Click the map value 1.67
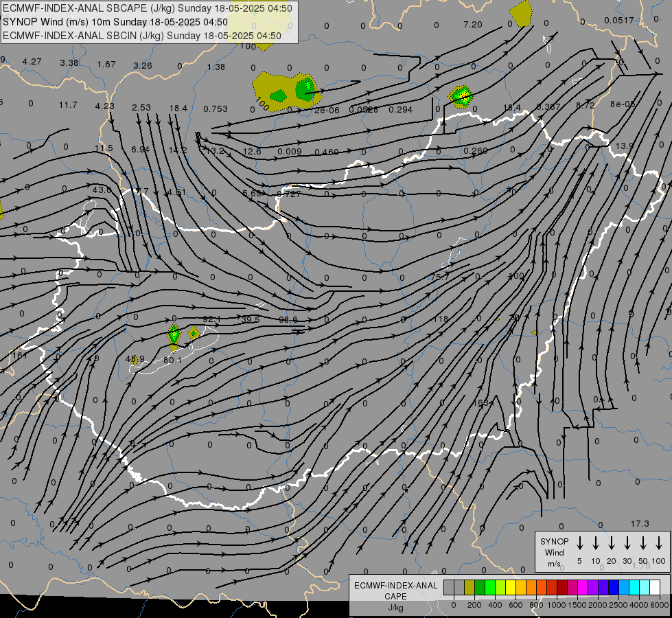672x618 pixels. point(106,65)
